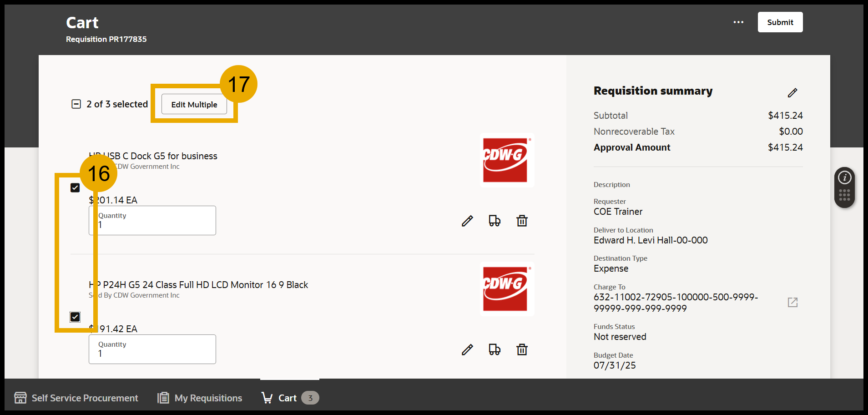868x415 pixels.
Task: Open the more actions ellipsis menu
Action: pos(738,22)
